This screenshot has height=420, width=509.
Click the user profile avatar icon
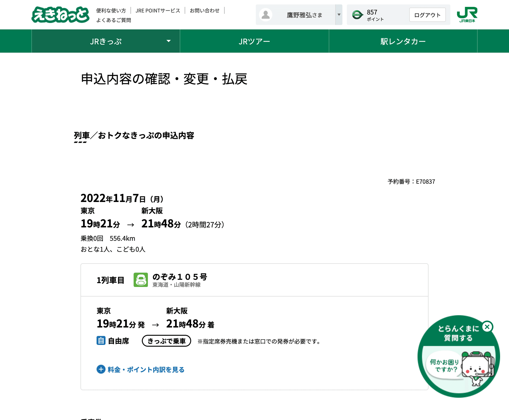266,15
